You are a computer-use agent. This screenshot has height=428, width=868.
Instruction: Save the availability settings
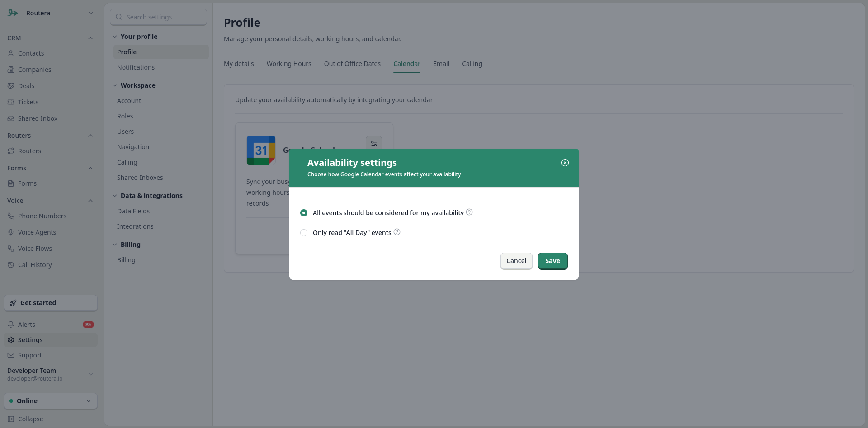click(552, 261)
